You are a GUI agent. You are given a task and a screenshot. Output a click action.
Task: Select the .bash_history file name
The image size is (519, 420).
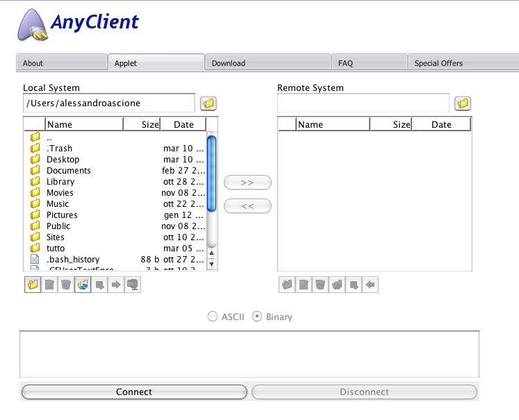tap(73, 259)
